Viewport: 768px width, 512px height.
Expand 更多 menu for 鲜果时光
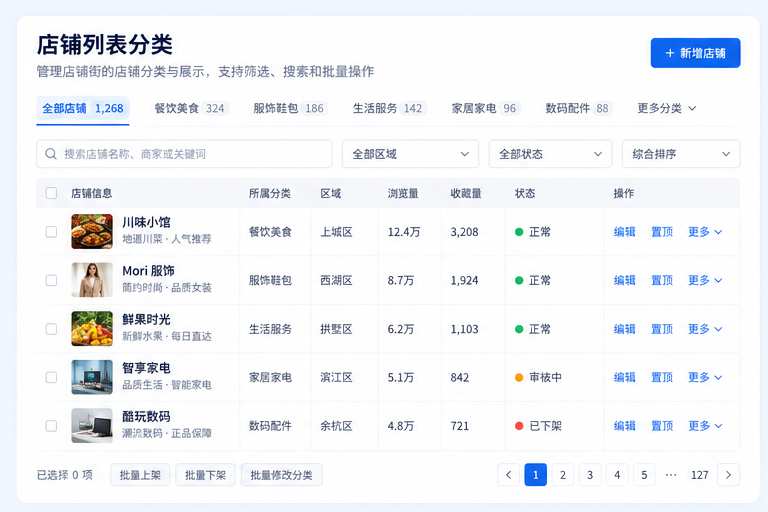(705, 329)
